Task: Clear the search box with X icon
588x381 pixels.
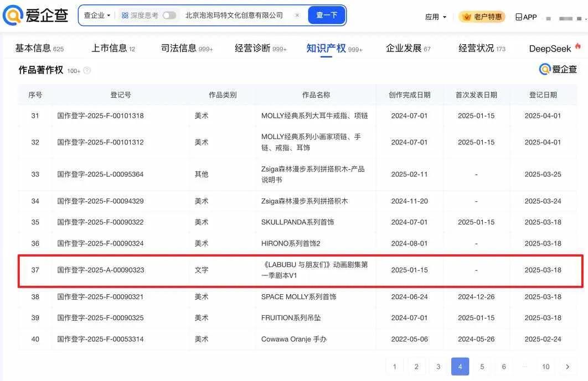Action: click(x=297, y=15)
